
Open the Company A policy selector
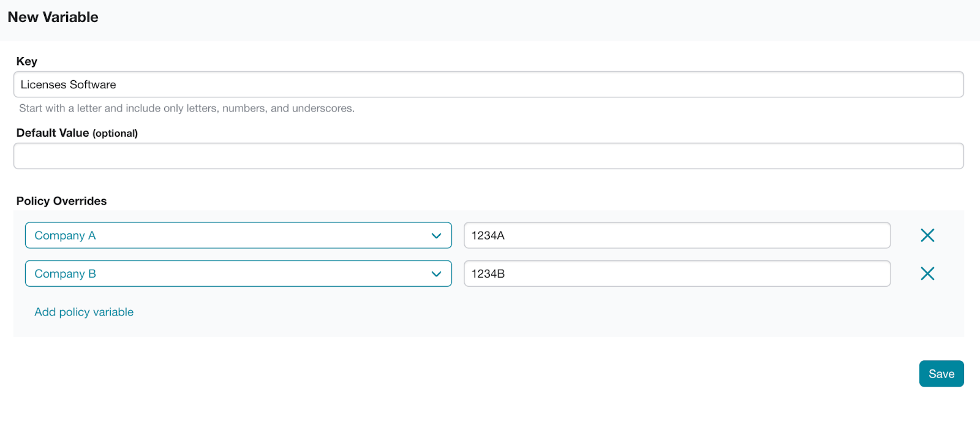click(x=238, y=235)
